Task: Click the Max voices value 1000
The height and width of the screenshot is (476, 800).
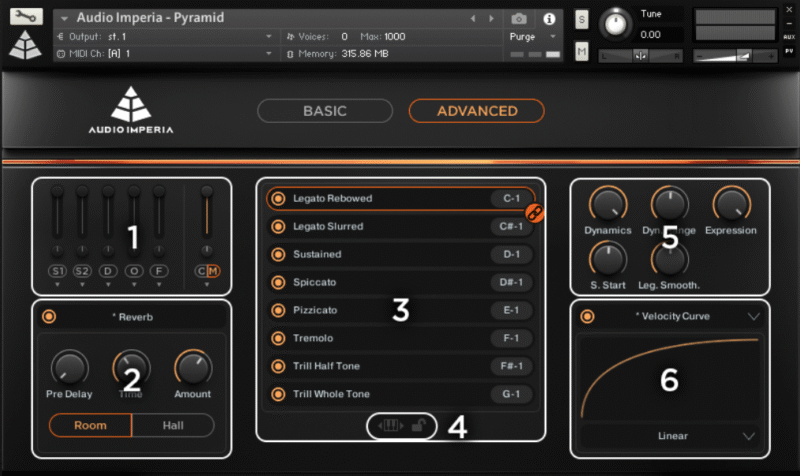Action: (394, 37)
